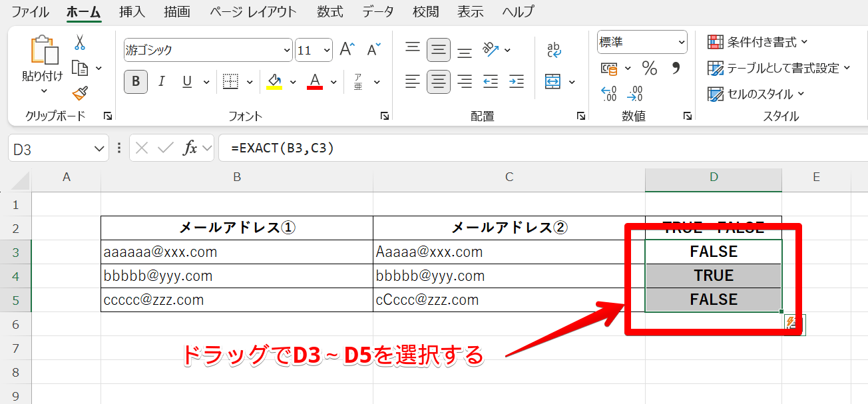Click the Format Painter brush icon
The image size is (868, 404).
[x=80, y=93]
